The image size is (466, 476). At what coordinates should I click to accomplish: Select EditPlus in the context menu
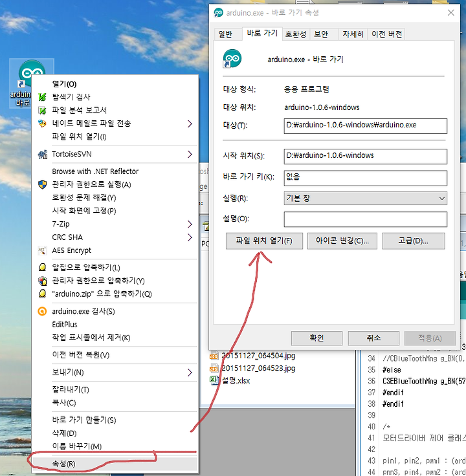tap(65, 325)
